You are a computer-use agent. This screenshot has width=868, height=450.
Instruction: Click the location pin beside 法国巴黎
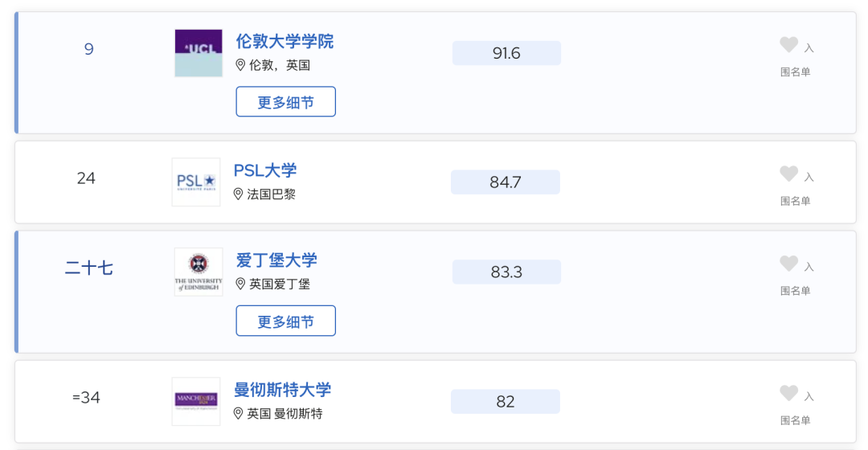click(238, 194)
